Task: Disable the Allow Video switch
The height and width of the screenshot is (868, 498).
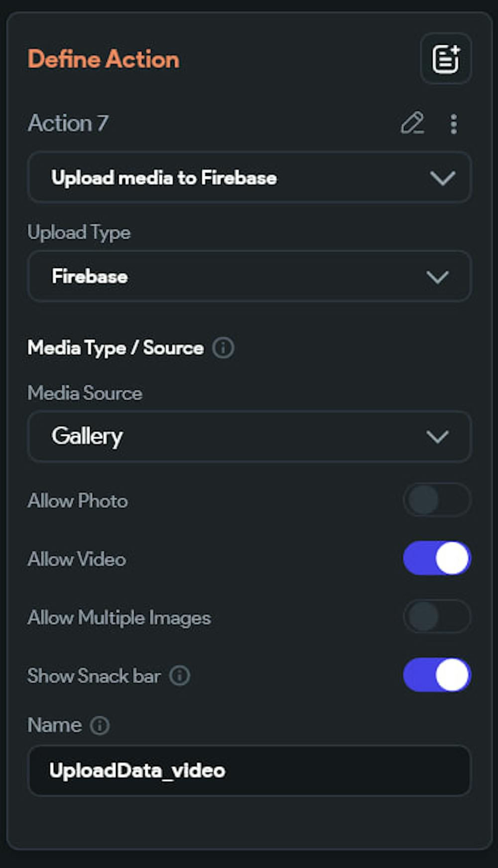Action: point(437,558)
